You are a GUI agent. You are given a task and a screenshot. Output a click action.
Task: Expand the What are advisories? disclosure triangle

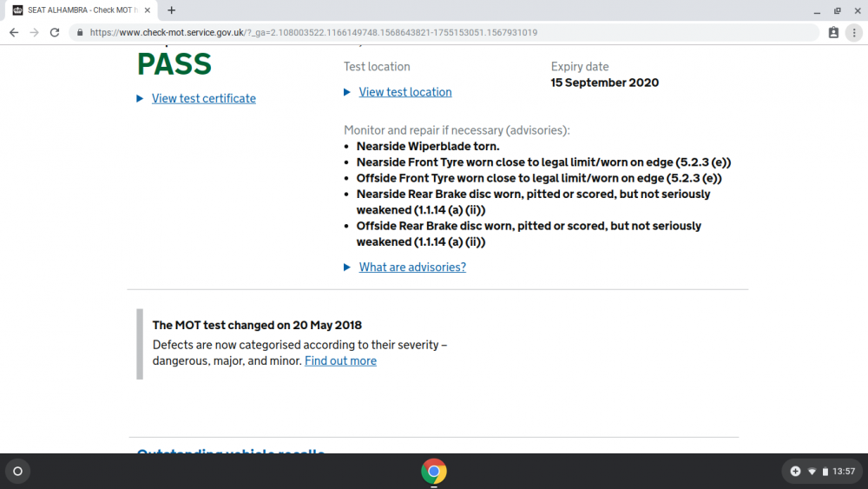[347, 267]
